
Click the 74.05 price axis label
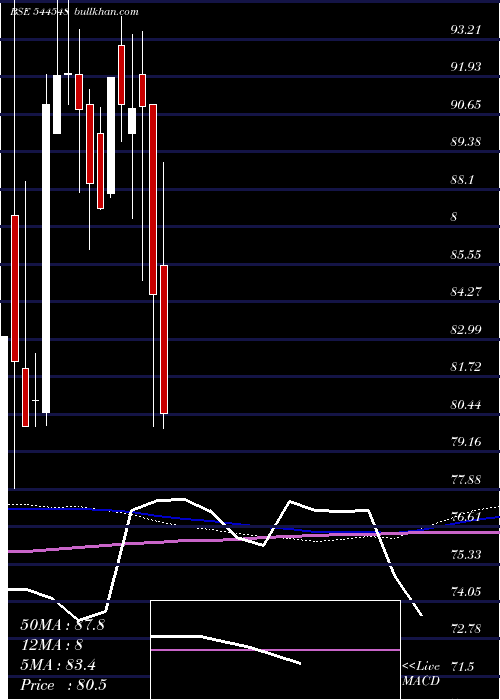coord(467,592)
